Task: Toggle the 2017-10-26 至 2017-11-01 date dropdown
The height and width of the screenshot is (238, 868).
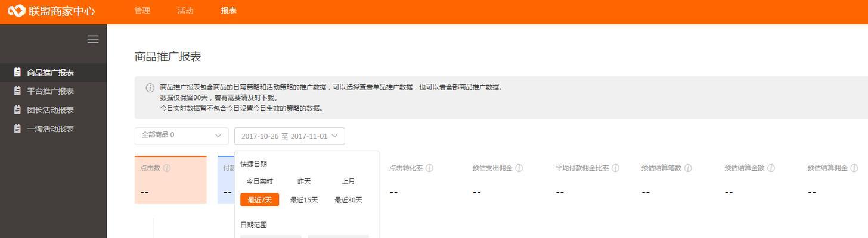Action: pyautogui.click(x=290, y=136)
